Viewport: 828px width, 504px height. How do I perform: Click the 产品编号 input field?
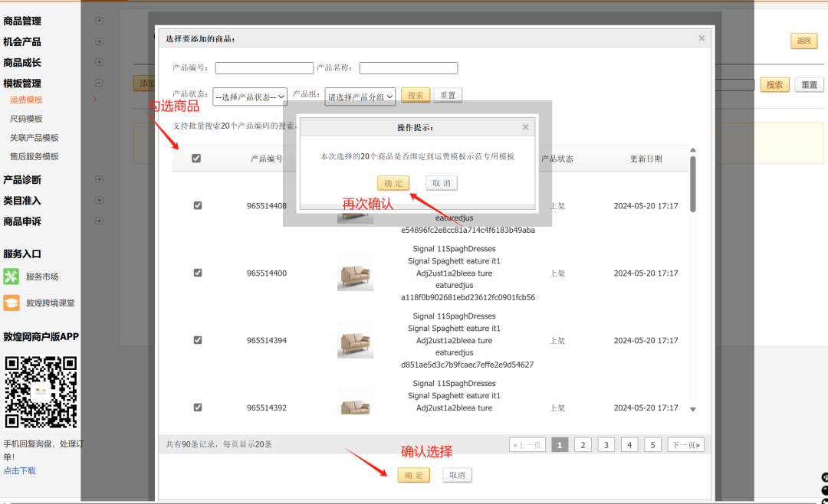coord(264,67)
